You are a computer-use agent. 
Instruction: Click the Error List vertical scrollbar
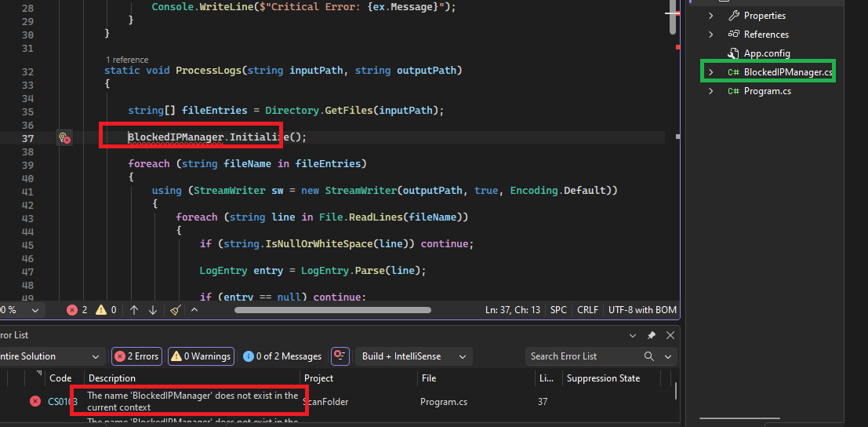(x=676, y=390)
